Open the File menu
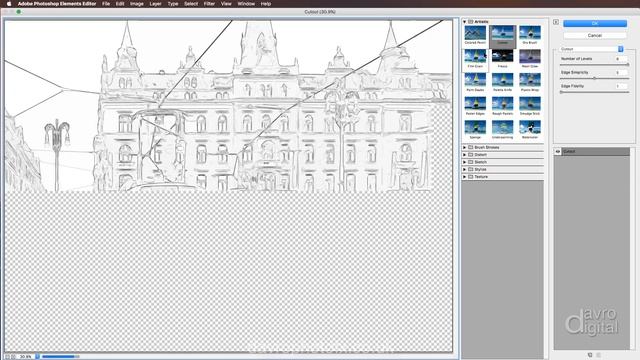The height and width of the screenshot is (360, 640). [x=106, y=4]
